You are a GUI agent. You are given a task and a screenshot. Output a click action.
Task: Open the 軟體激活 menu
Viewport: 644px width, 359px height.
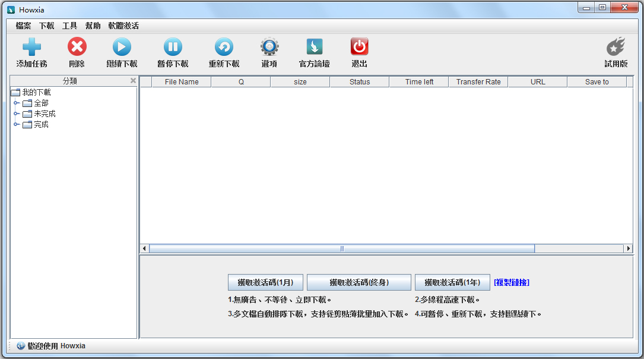click(123, 26)
